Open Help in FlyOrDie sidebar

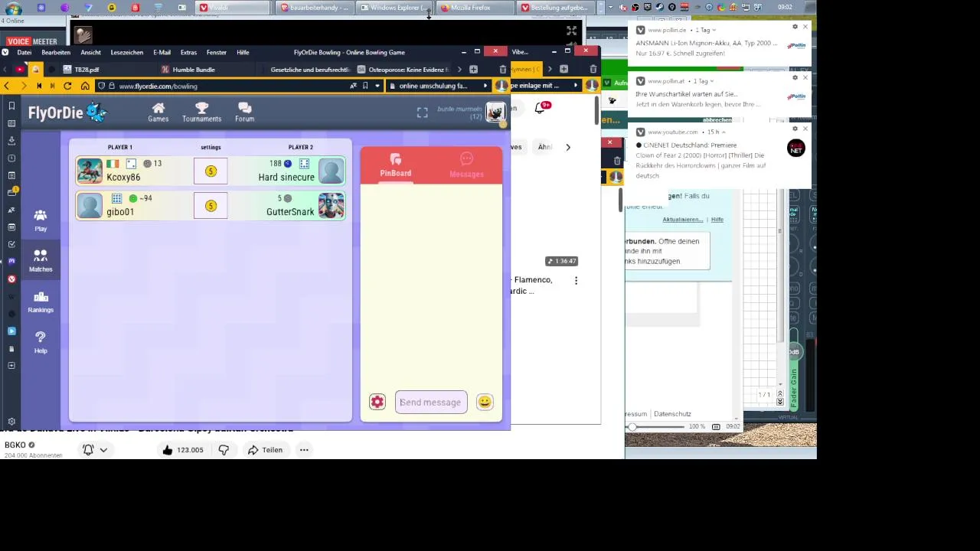click(x=41, y=342)
